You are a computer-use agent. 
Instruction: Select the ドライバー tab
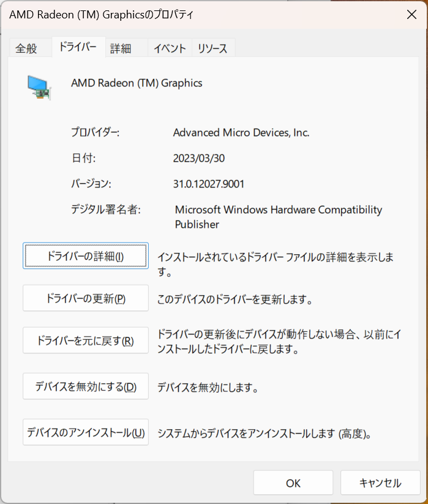pos(78,48)
